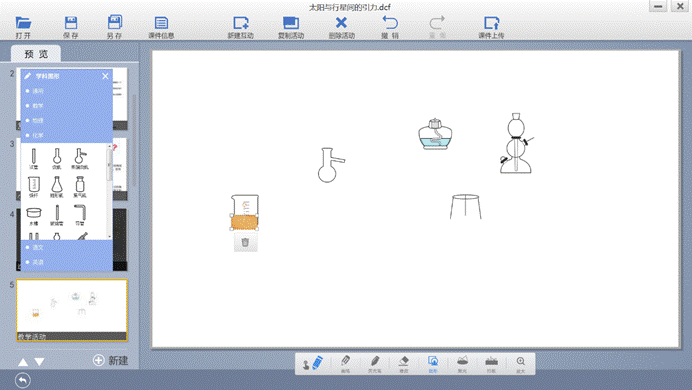692x390 pixels.
Task: Click the 新建 new slide button
Action: 110,360
